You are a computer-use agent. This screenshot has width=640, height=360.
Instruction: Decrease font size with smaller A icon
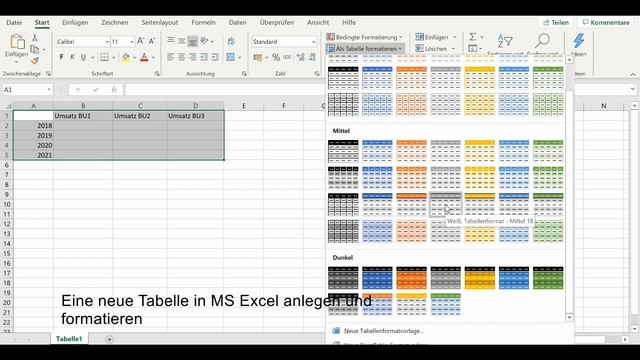click(x=152, y=41)
